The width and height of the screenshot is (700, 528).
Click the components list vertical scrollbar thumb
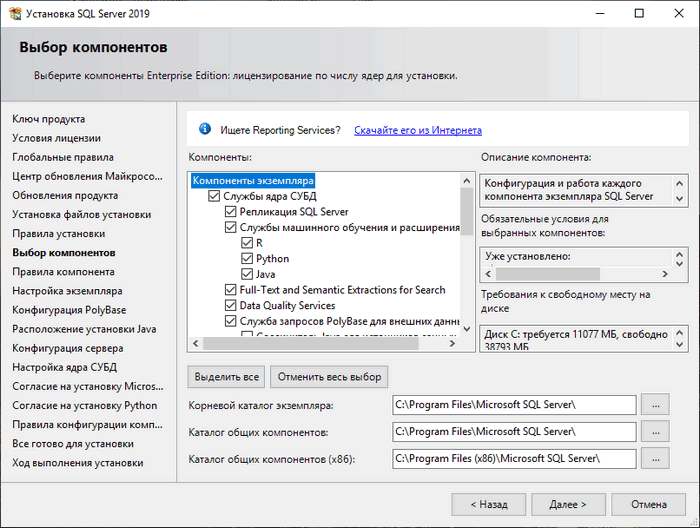[467, 211]
